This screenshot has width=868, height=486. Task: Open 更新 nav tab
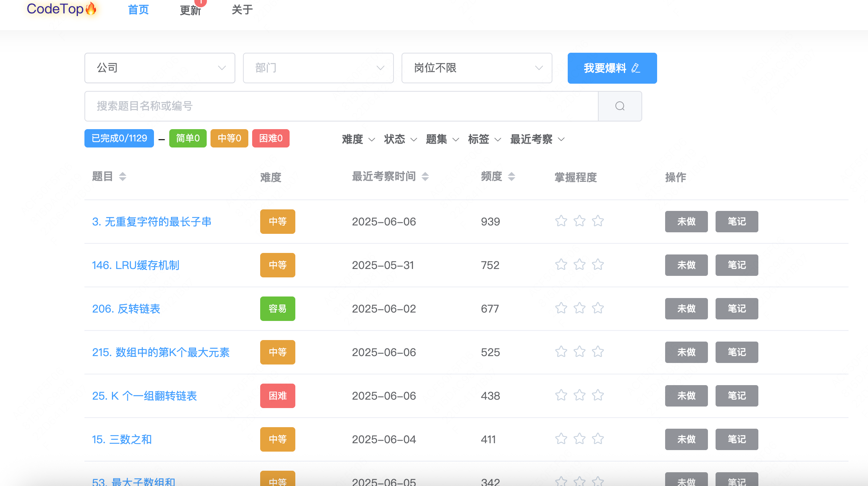[190, 10]
